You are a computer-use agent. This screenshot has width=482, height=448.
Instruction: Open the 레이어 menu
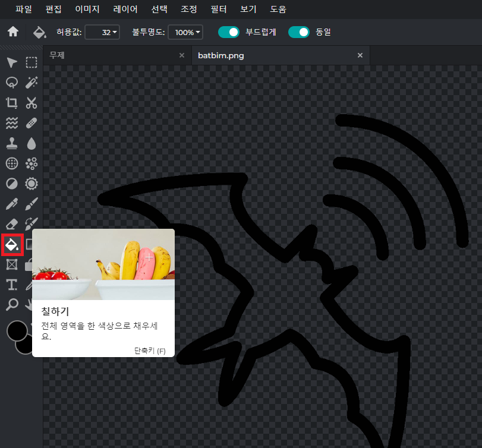pos(125,10)
